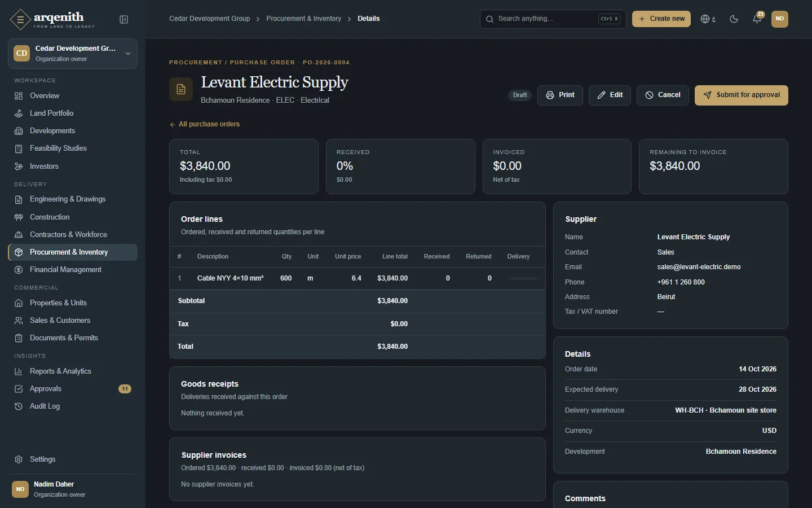Click the sales@levant-electric.demo email
Screen dimensions: 812x508
(x=699, y=267)
